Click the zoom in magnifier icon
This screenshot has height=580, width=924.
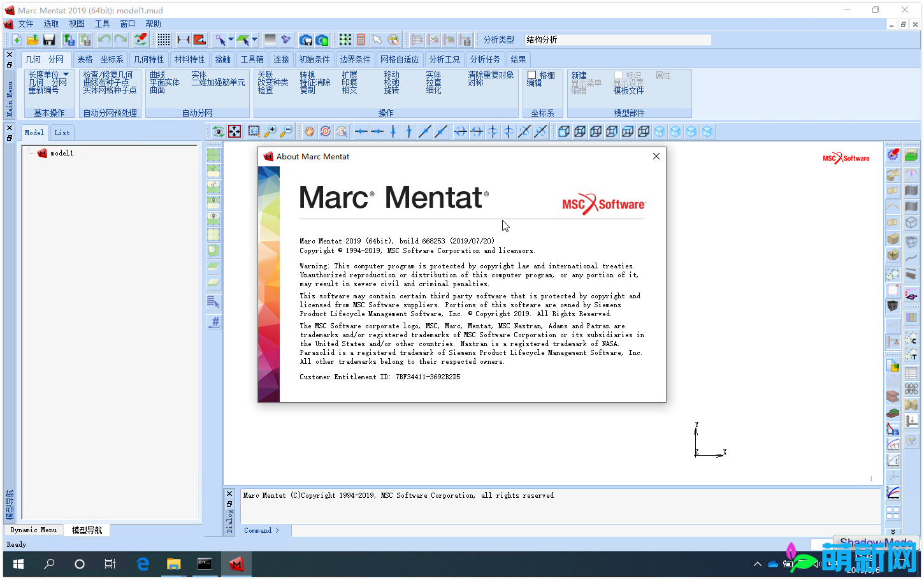coord(270,131)
